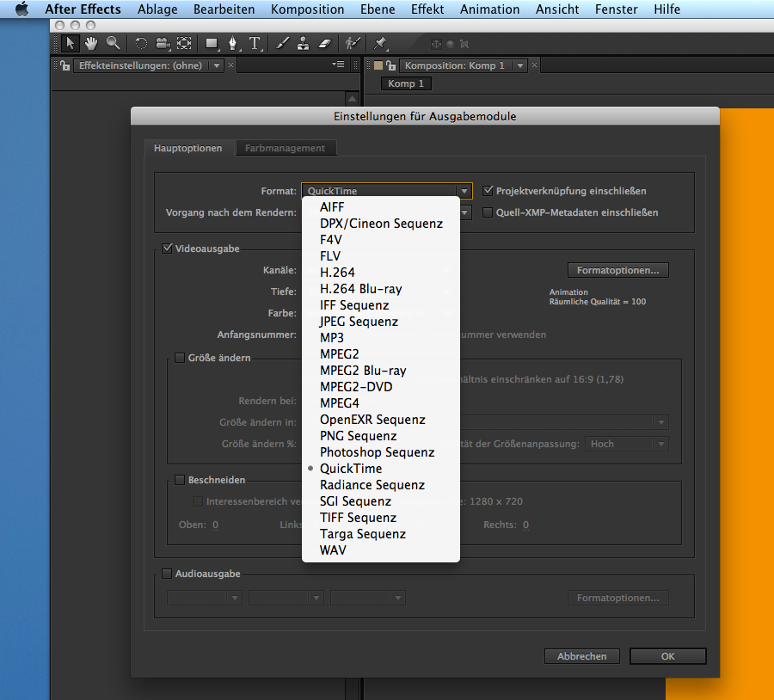
Task: Toggle lock on Effekteinstellungen panel
Action: [x=64, y=65]
